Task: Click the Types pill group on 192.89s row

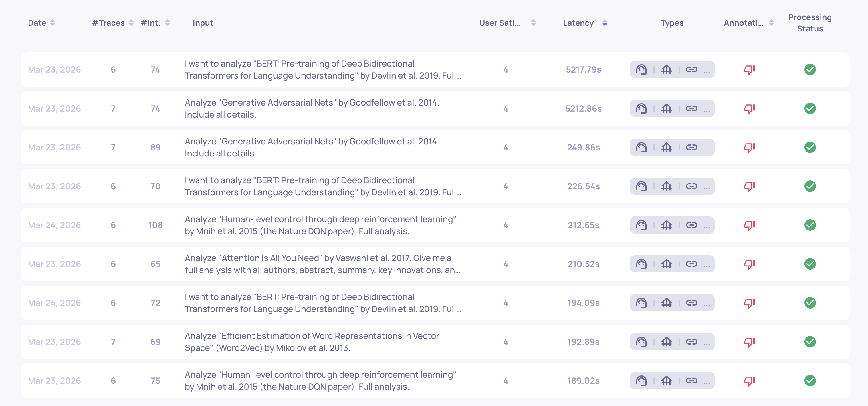Action: click(671, 342)
